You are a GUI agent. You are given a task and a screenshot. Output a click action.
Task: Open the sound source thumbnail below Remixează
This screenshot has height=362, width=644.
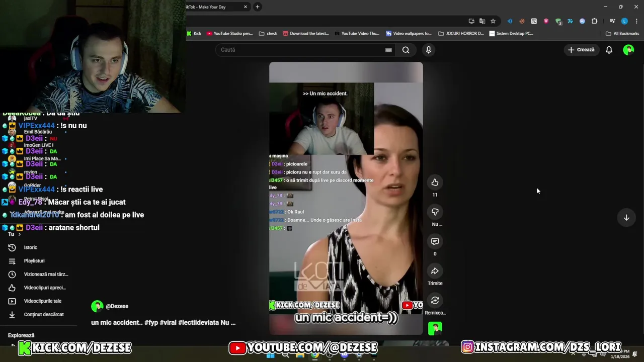pos(435,328)
